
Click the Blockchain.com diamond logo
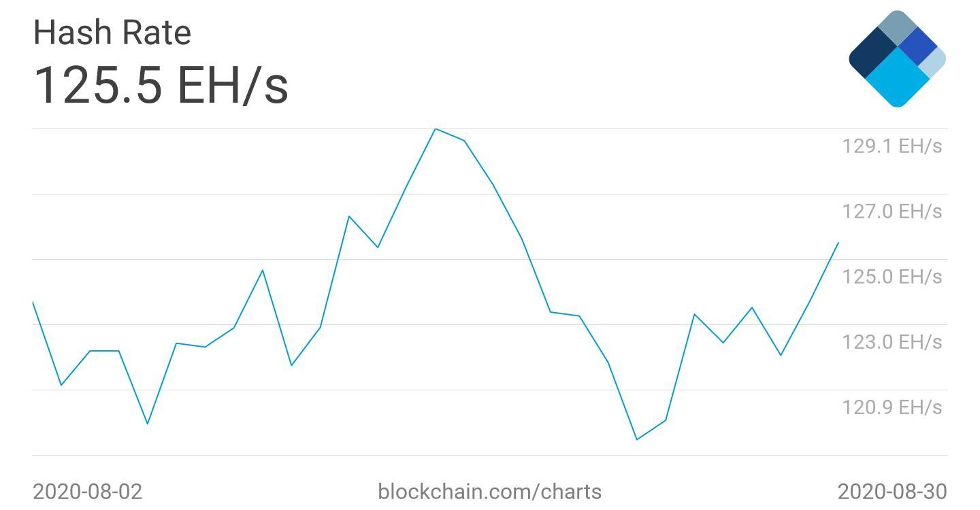pos(897,59)
